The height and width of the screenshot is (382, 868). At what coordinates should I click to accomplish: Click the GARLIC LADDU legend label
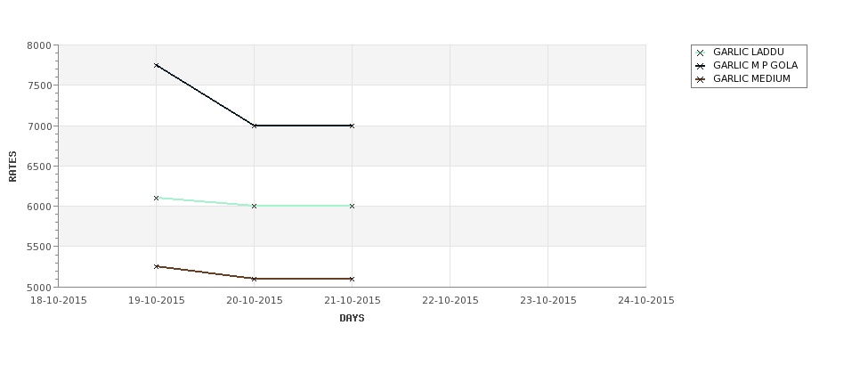749,52
